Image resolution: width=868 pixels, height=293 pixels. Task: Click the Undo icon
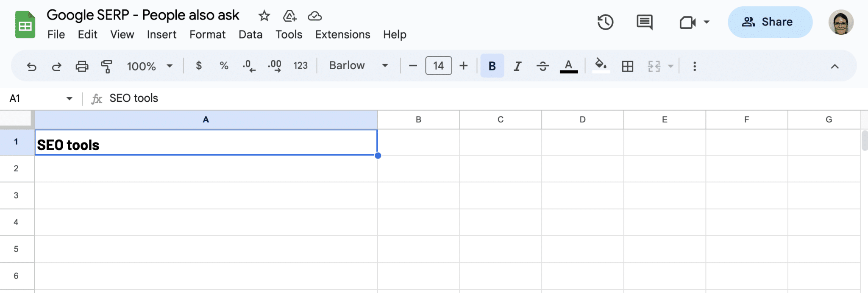(31, 66)
